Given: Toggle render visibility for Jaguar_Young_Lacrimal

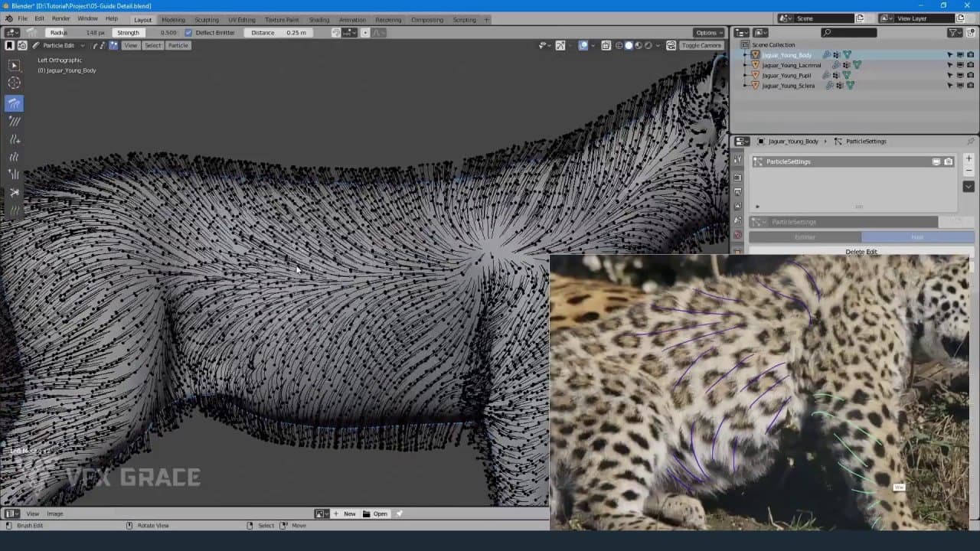Looking at the screenshot, I should (x=970, y=65).
